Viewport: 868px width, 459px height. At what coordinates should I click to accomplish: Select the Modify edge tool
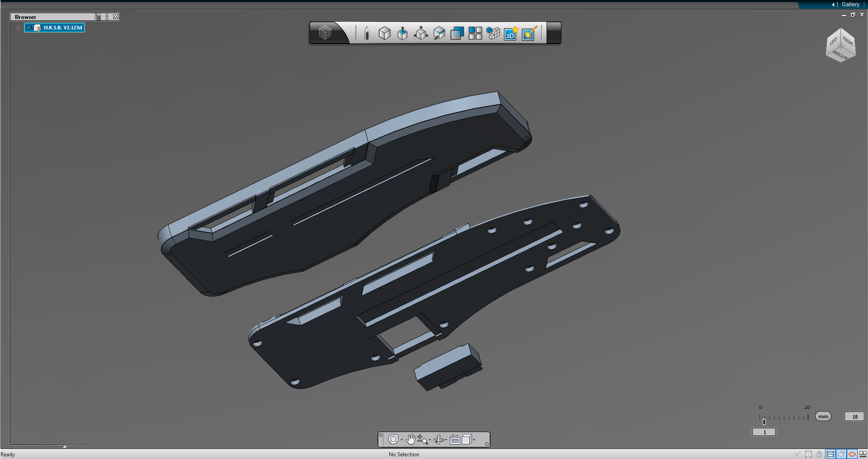(439, 33)
